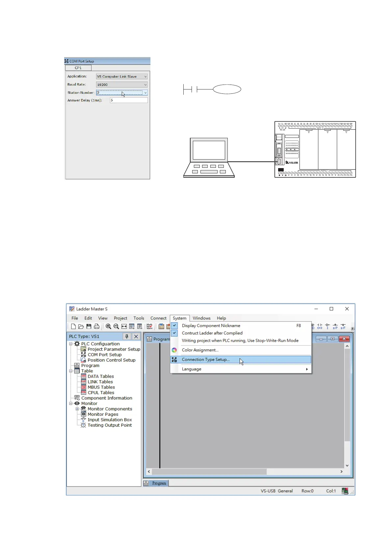Click the <=> compare instruction icon
Image resolution: width=392 pixels, height=554 pixels.
[x=320, y=326]
